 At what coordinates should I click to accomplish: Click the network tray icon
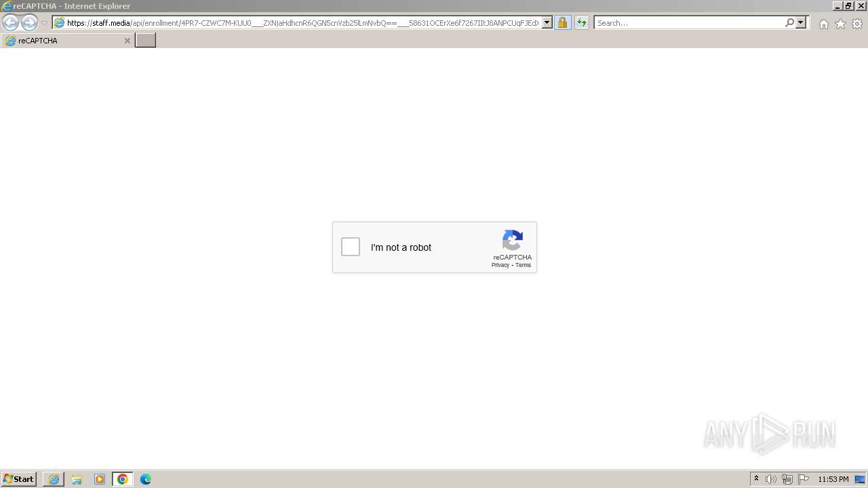[787, 479]
